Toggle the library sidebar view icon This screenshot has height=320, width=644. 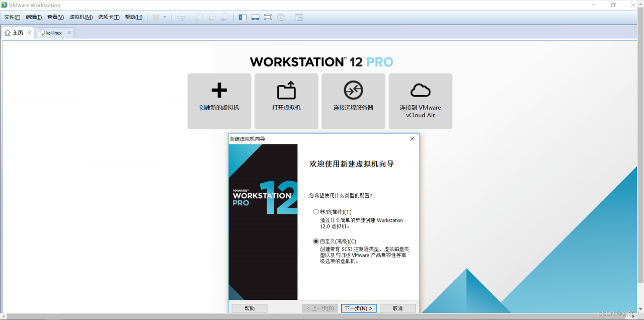click(x=243, y=17)
